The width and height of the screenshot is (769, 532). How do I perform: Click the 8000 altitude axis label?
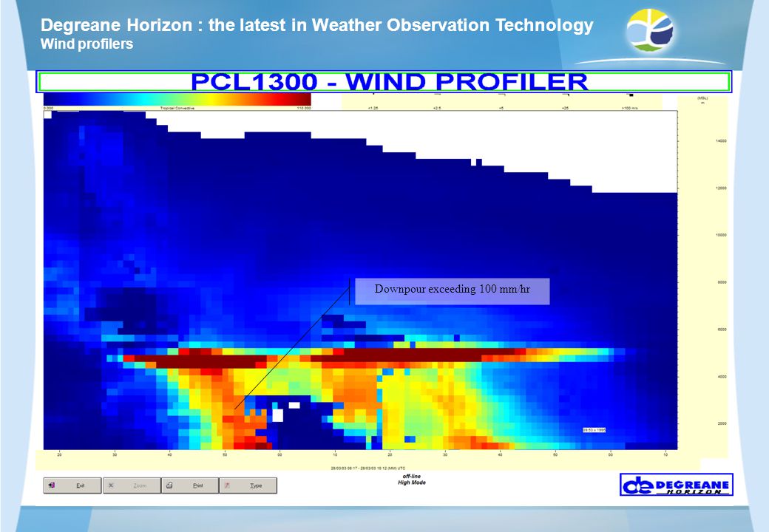click(722, 282)
